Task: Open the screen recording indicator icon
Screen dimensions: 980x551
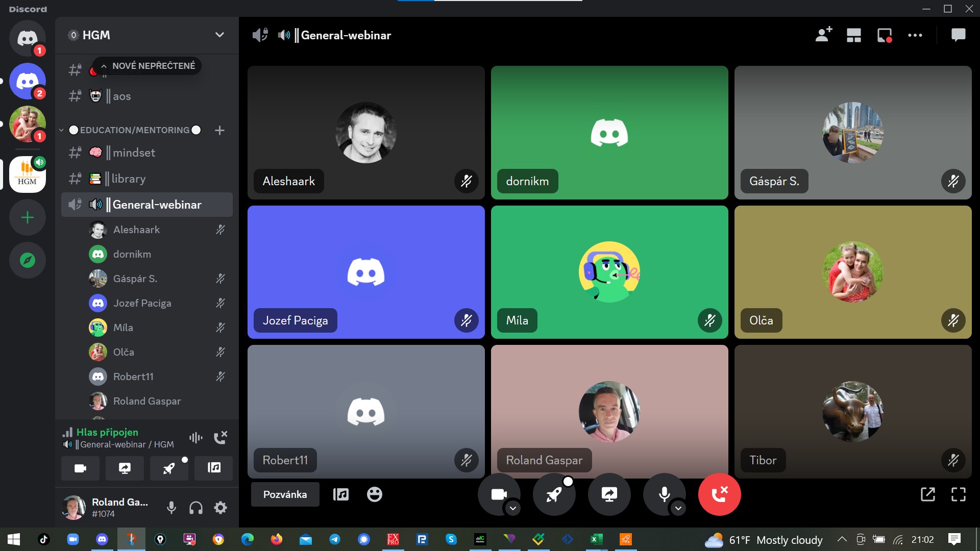Action: 885,35
